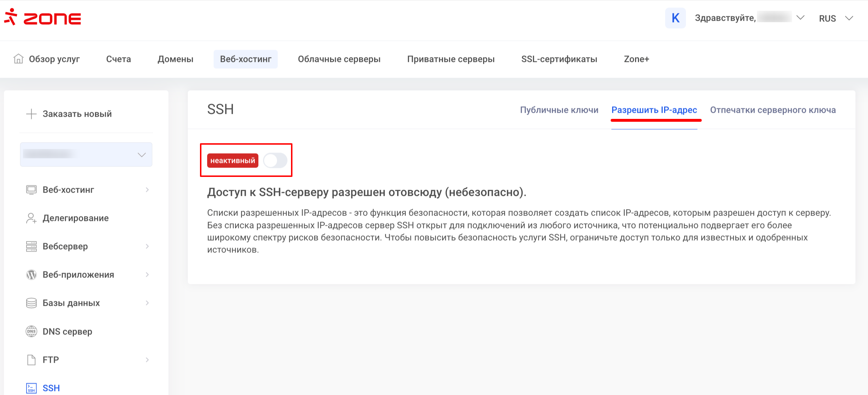This screenshot has width=868, height=395.
Task: Click the WordPress icon beside Веб-приложения
Action: point(32,275)
